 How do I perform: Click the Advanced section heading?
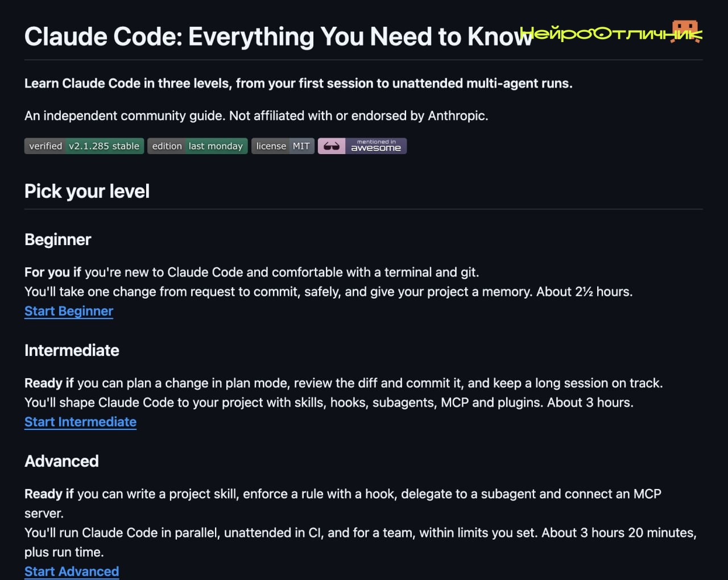click(x=61, y=461)
